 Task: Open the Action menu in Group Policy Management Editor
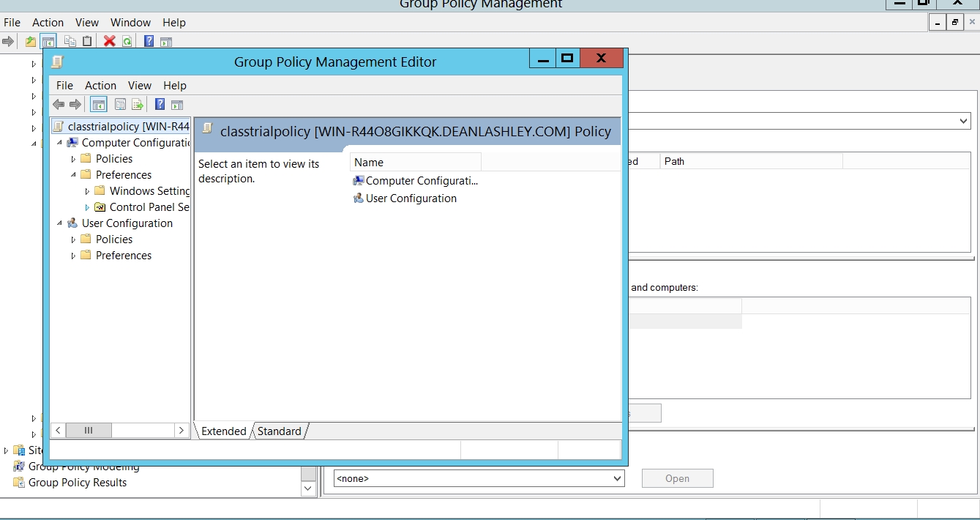pyautogui.click(x=100, y=85)
